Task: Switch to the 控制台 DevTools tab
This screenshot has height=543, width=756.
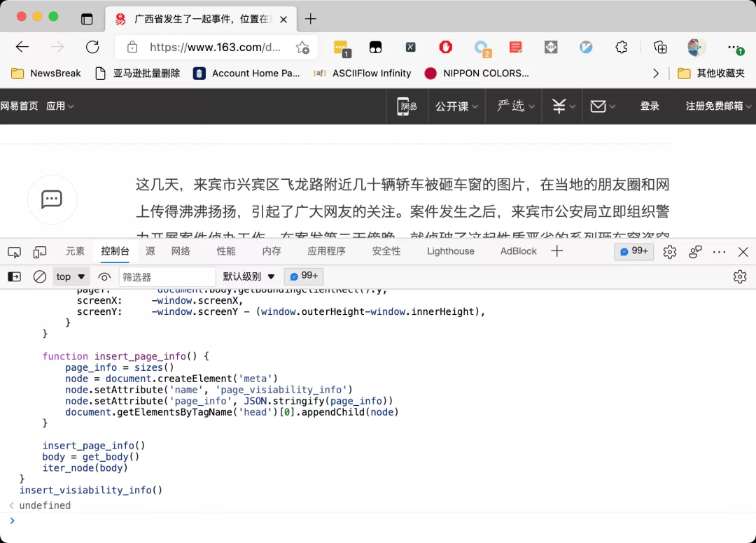Action: [x=115, y=251]
